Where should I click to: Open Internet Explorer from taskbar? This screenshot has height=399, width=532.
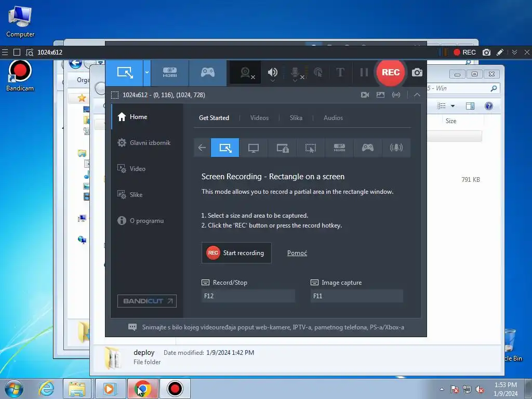tap(46, 389)
